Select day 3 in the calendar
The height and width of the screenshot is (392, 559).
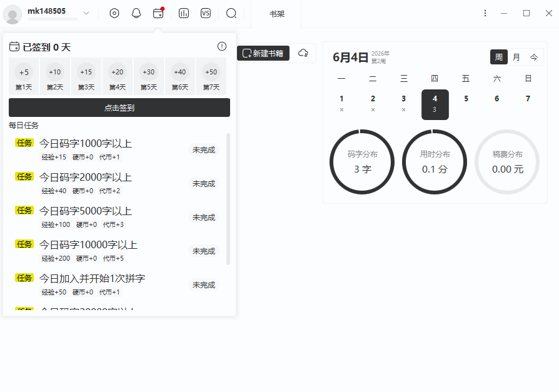coord(403,104)
